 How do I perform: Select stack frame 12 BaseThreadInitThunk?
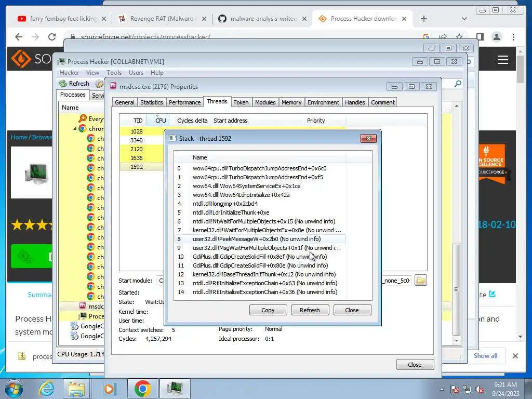[260, 274]
